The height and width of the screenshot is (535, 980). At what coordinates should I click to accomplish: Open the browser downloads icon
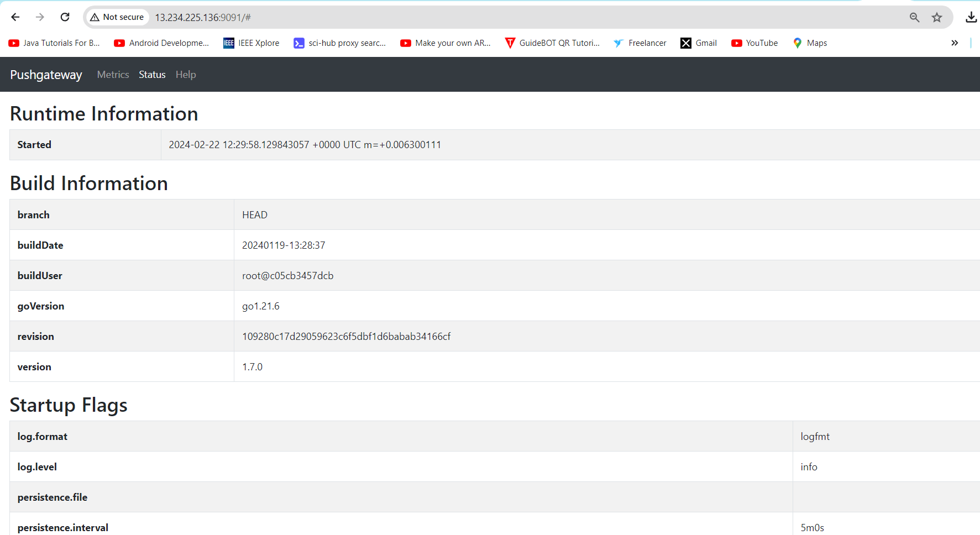(971, 18)
